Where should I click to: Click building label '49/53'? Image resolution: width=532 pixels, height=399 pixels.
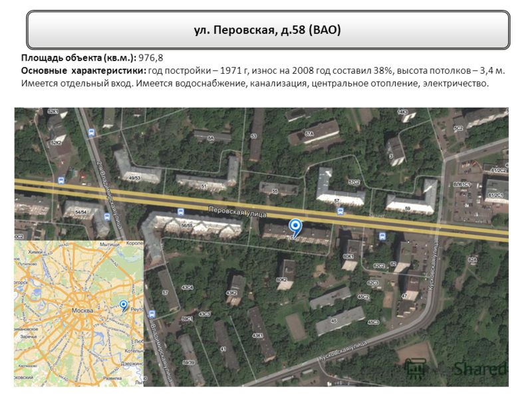[135, 178]
